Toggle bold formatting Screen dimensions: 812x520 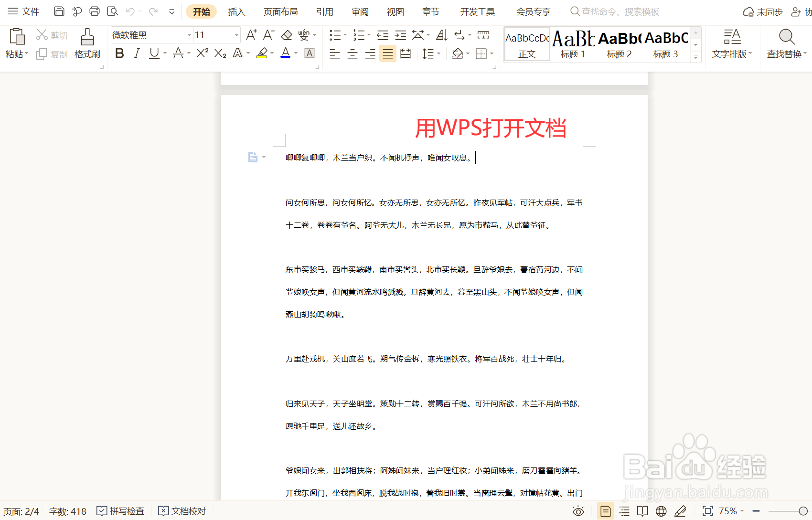click(x=119, y=53)
